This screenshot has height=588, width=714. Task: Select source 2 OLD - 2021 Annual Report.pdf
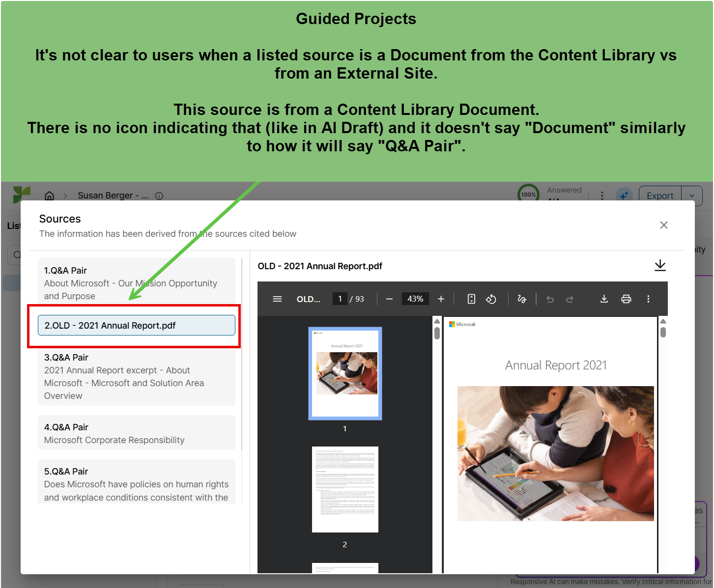pyautogui.click(x=137, y=325)
